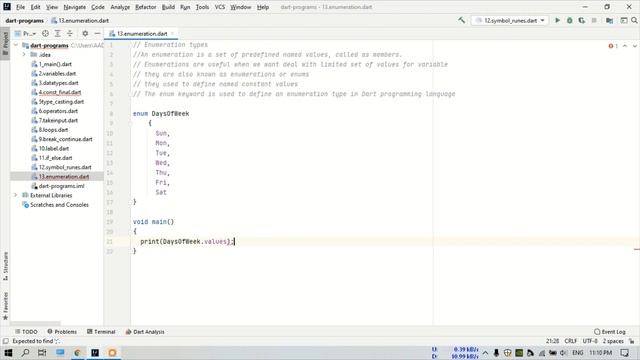Collapse the dart-programs root folder
This screenshot has width=640, height=360.
[x=16, y=45]
